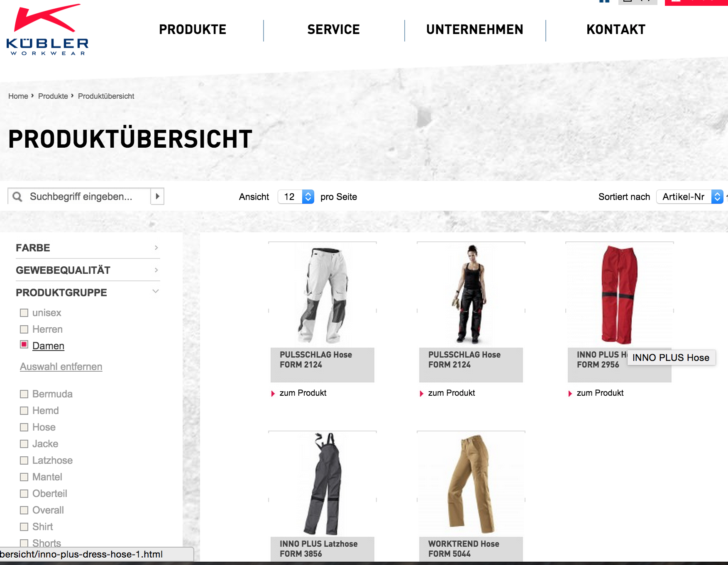Uncheck the Damen checkbox
The height and width of the screenshot is (565, 728).
click(x=24, y=345)
